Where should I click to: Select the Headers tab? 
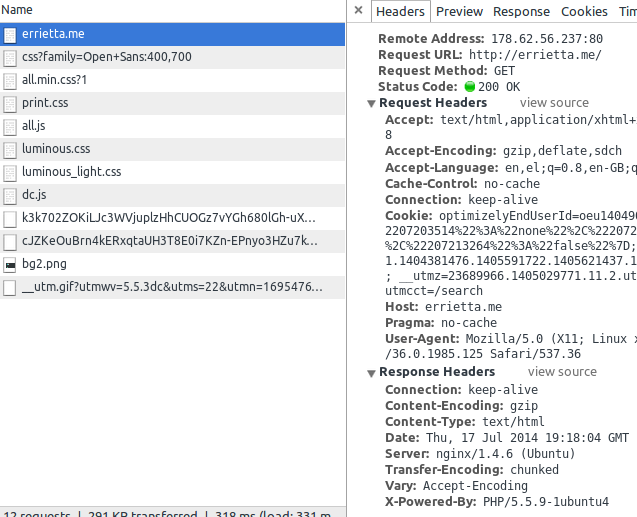[x=401, y=11]
